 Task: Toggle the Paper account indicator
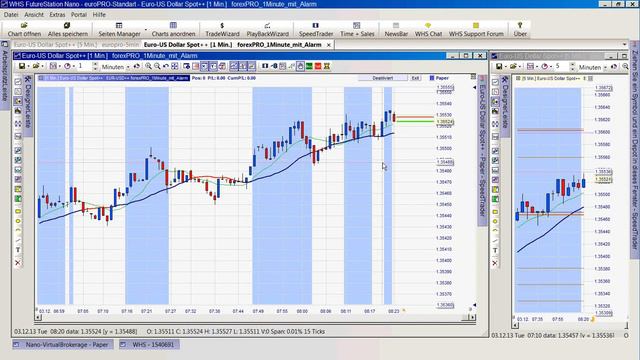(x=439, y=78)
